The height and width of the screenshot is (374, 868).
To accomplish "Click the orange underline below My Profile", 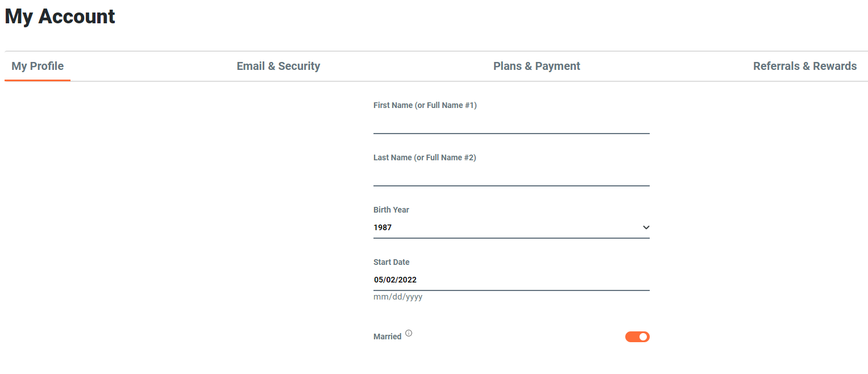I will [x=38, y=80].
